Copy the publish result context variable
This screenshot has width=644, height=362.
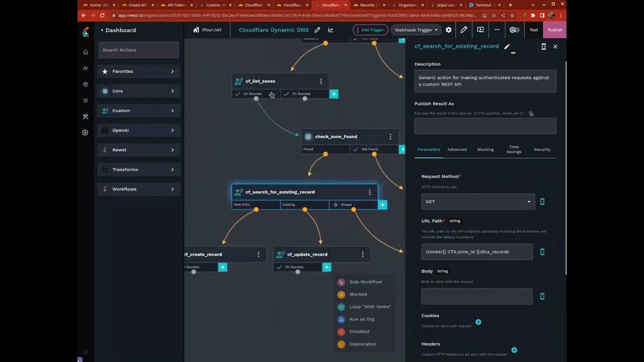531,114
